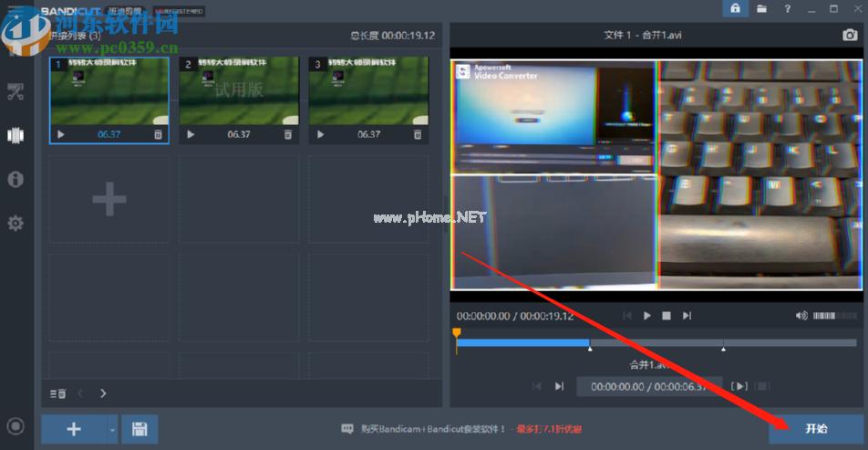Jump to the next segment in the preview

(687, 315)
